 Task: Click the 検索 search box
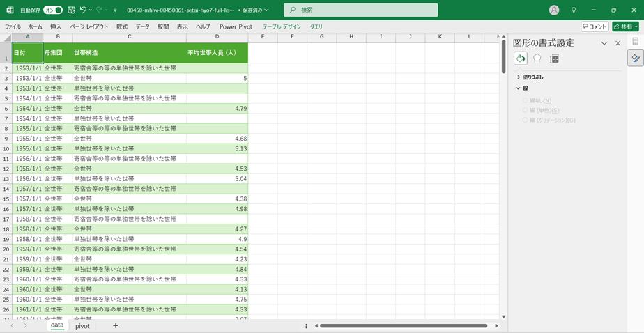pyautogui.click(x=361, y=10)
